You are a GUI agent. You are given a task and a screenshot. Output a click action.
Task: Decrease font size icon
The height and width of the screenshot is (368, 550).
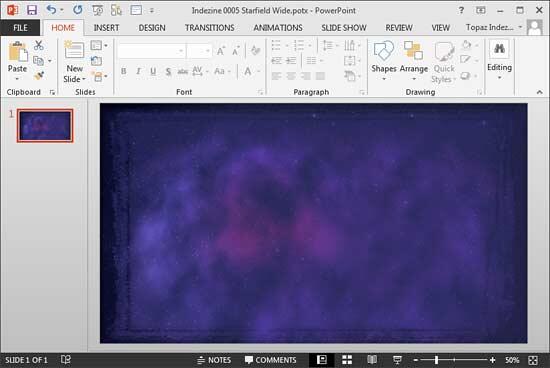click(236, 52)
